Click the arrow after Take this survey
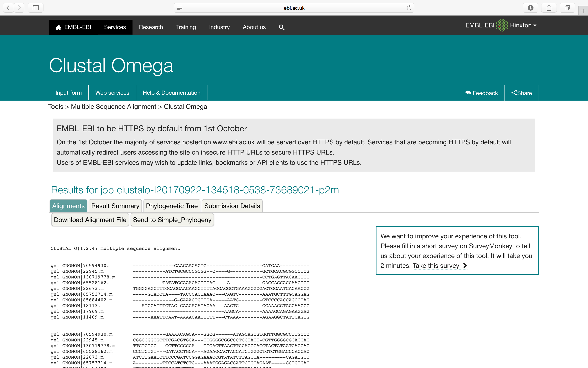588x368 pixels. [465, 265]
